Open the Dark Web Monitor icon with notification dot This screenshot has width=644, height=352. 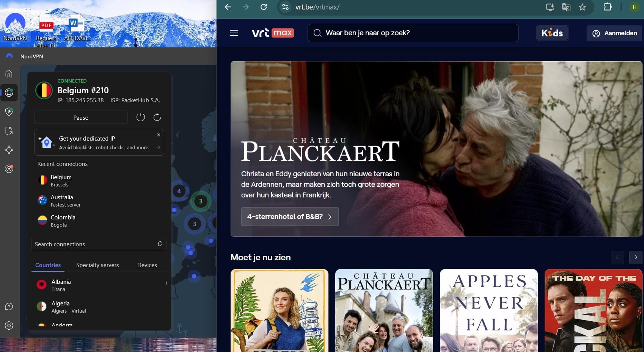(x=8, y=169)
